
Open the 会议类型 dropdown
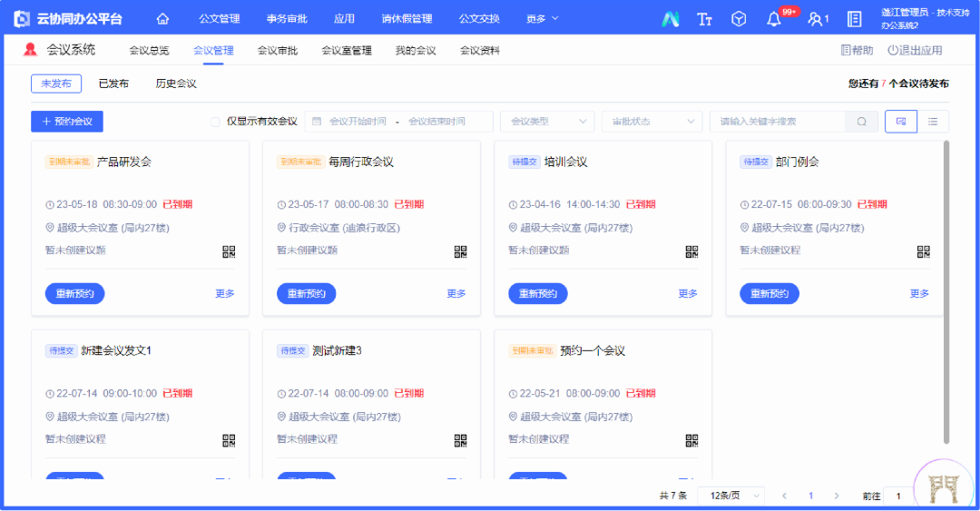pos(547,122)
